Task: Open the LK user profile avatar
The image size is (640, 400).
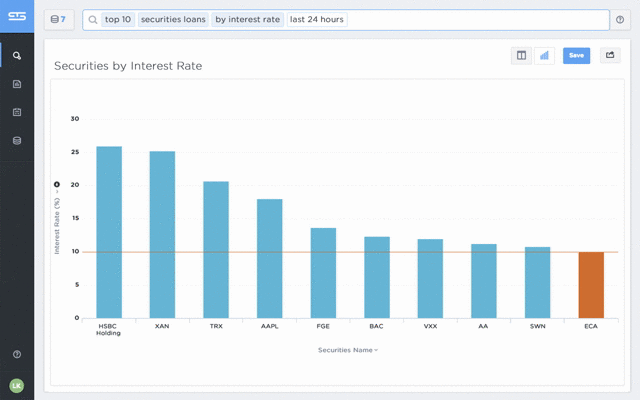Action: (x=17, y=385)
